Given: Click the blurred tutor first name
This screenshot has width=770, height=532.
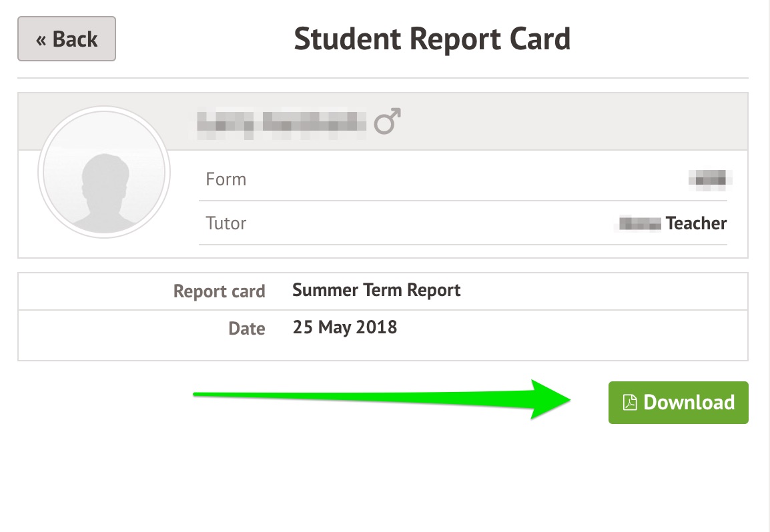Looking at the screenshot, I should [x=640, y=223].
